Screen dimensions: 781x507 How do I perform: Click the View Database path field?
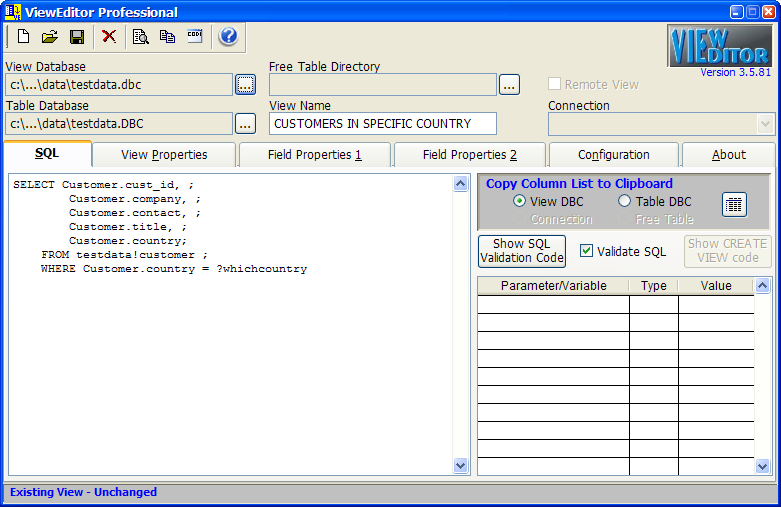(x=119, y=85)
